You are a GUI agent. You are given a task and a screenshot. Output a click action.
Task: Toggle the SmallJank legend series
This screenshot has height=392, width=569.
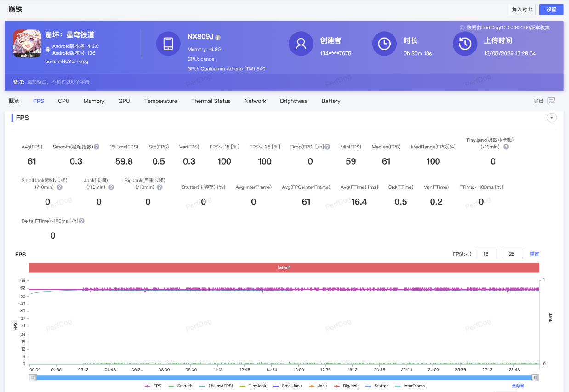(x=288, y=386)
